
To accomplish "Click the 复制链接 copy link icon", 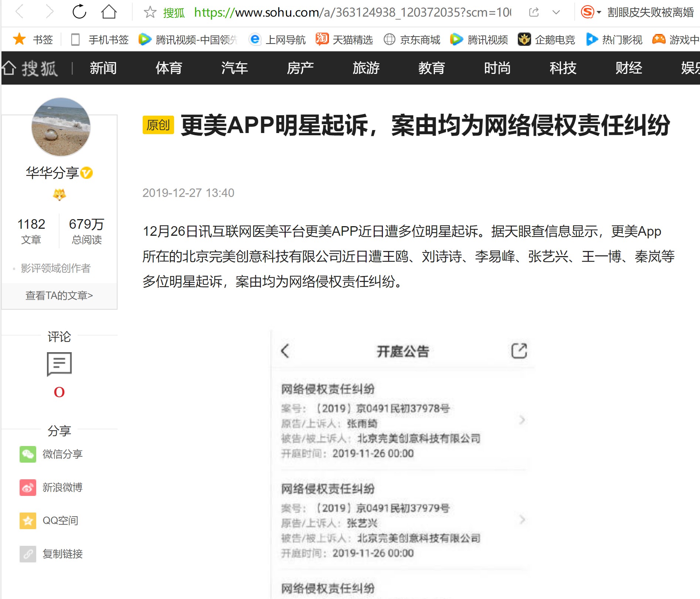I will [28, 554].
